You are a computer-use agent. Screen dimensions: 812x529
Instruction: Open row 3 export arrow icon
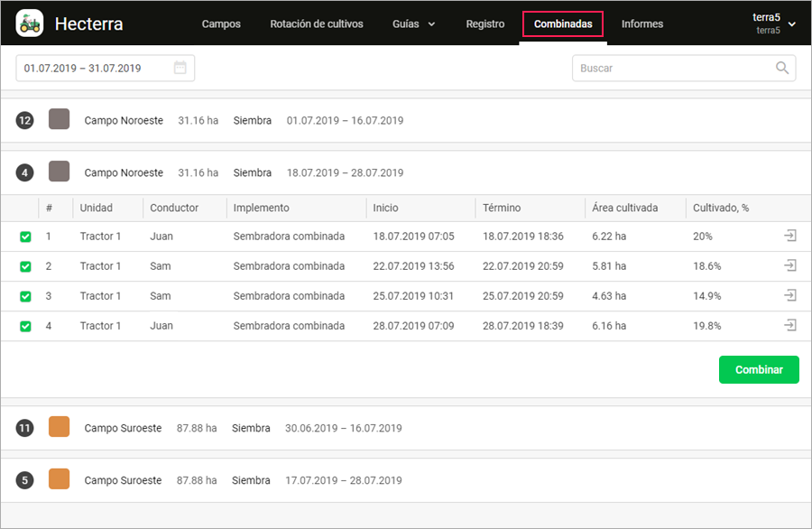(x=789, y=295)
